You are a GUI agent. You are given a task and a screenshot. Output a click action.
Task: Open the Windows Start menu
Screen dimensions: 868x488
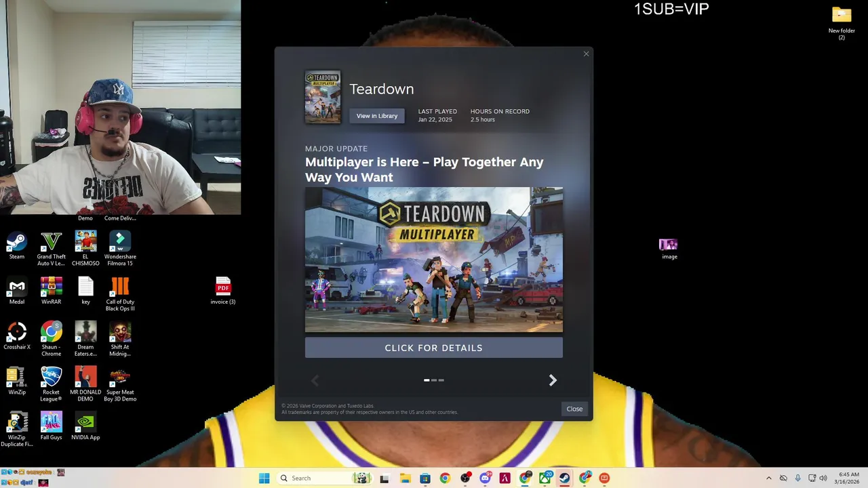[264, 479]
